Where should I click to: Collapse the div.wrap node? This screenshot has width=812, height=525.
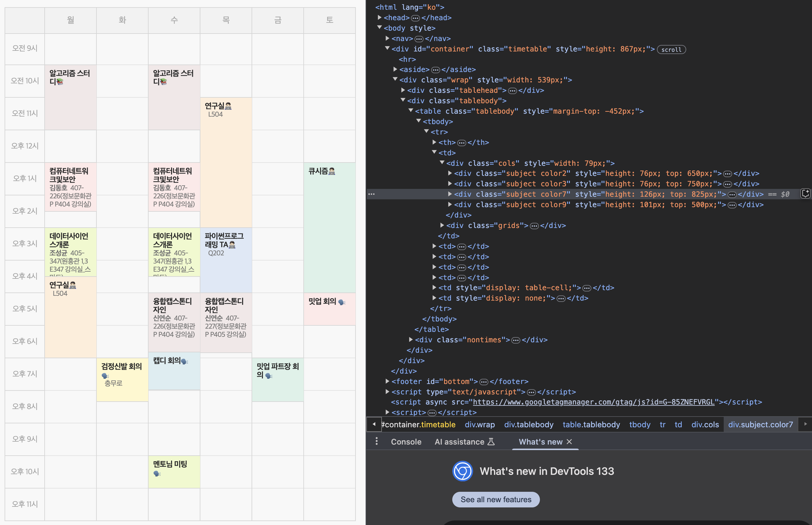[x=395, y=79]
